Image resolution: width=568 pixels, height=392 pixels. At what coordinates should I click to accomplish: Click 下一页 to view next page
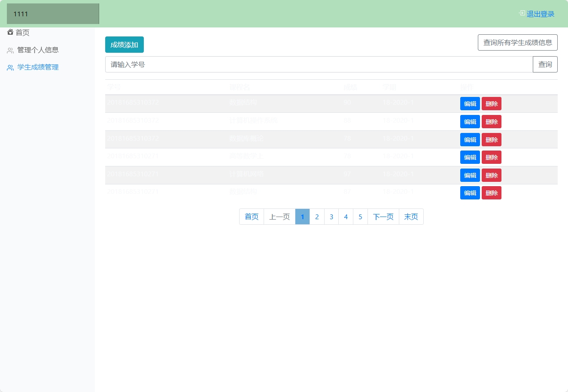(x=383, y=217)
